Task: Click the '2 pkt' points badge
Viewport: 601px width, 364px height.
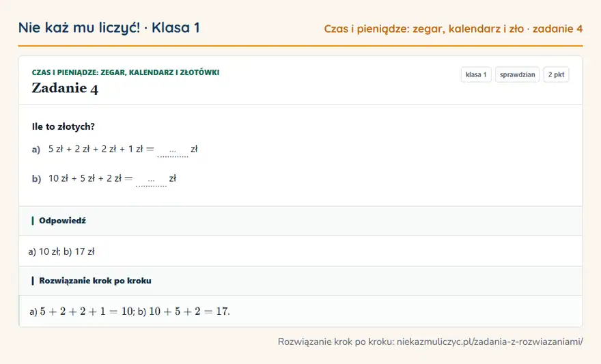Action: coord(556,74)
